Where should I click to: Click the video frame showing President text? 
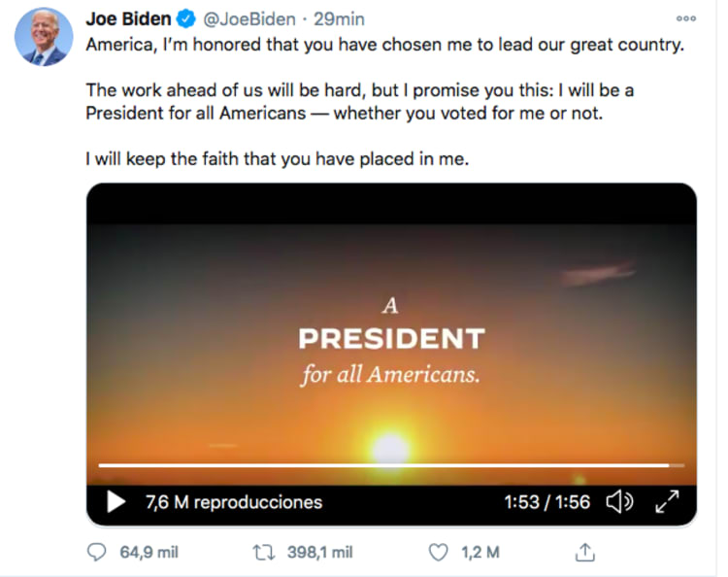391,340
